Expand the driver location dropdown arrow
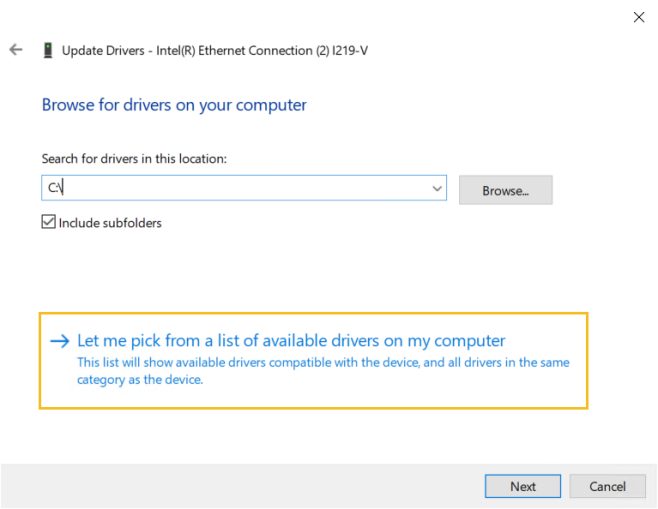658x509 pixels. tap(437, 188)
